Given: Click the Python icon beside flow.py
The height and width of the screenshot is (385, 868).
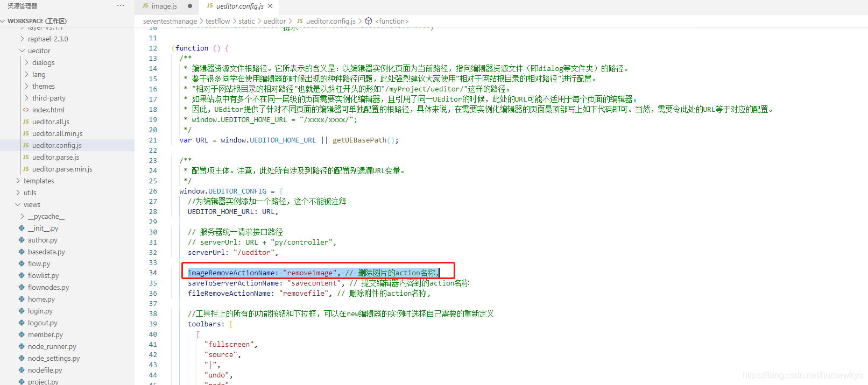Looking at the screenshot, I should pyautogui.click(x=22, y=263).
